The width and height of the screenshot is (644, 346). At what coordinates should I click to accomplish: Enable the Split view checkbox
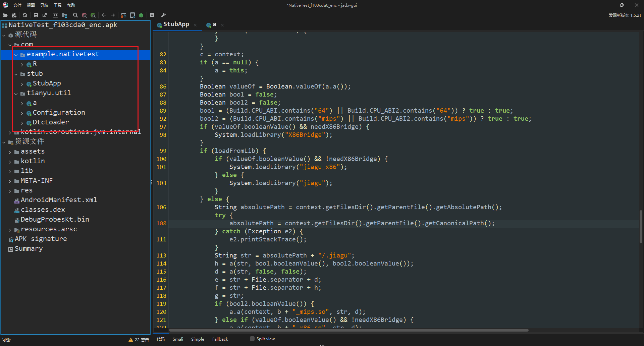point(252,339)
